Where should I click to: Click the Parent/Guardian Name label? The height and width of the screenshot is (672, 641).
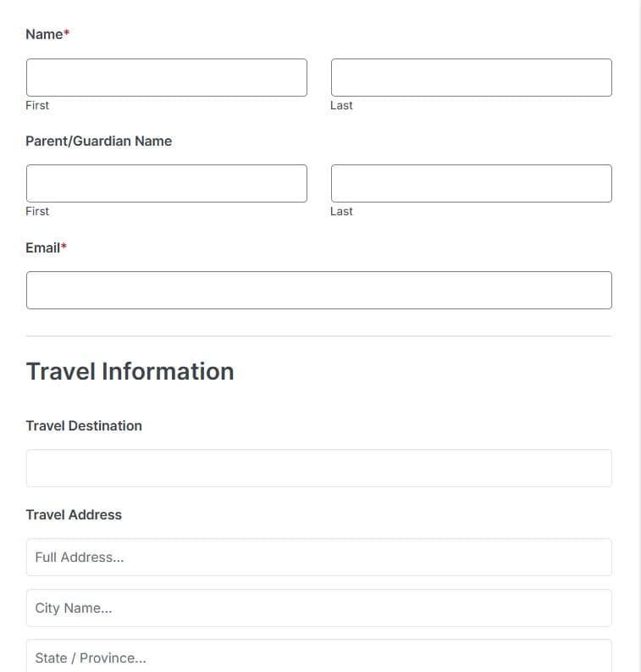(98, 141)
